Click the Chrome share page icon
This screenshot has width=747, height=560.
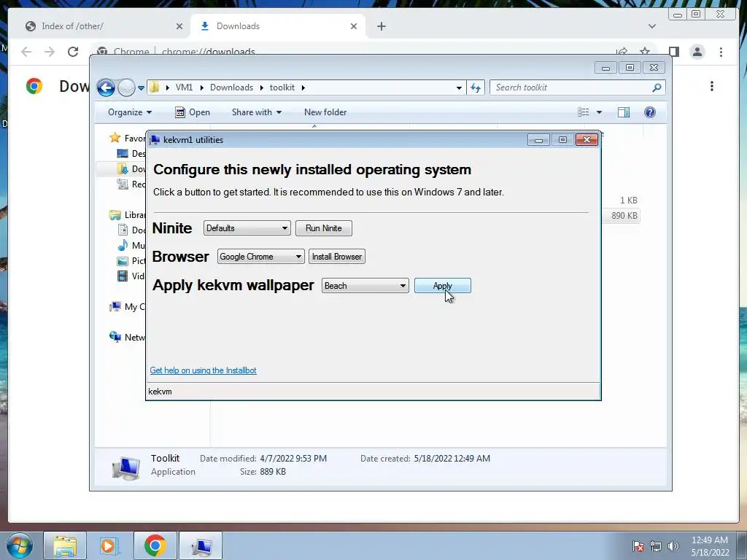[x=622, y=51]
